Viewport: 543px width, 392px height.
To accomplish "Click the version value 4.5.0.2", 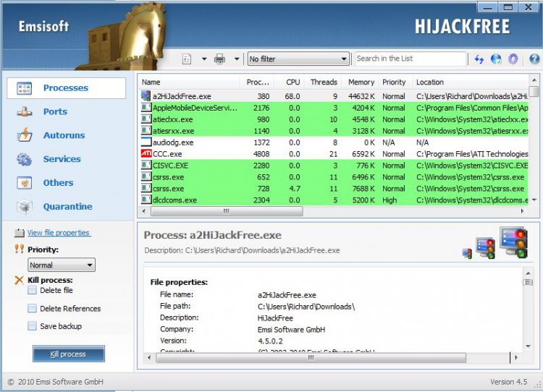I will [270, 341].
